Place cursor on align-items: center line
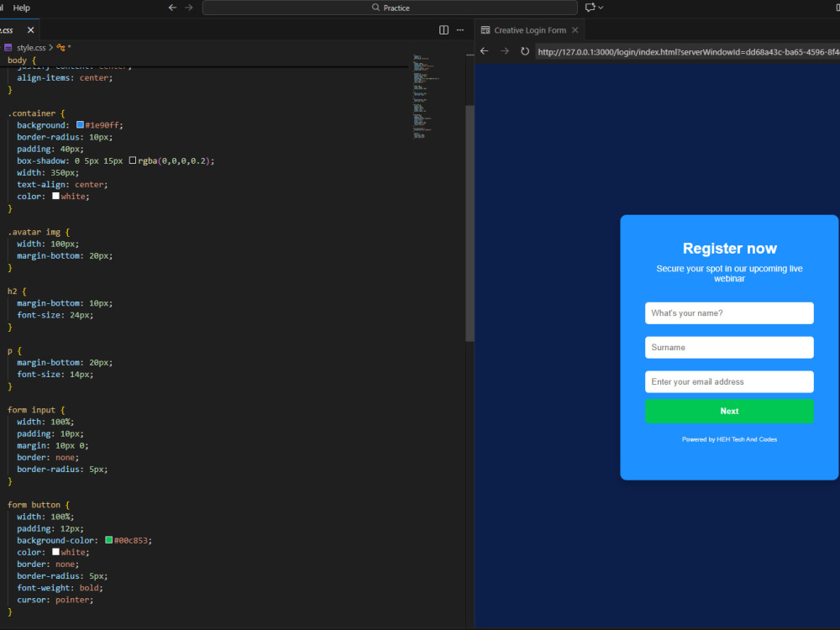The image size is (840, 630). [65, 77]
